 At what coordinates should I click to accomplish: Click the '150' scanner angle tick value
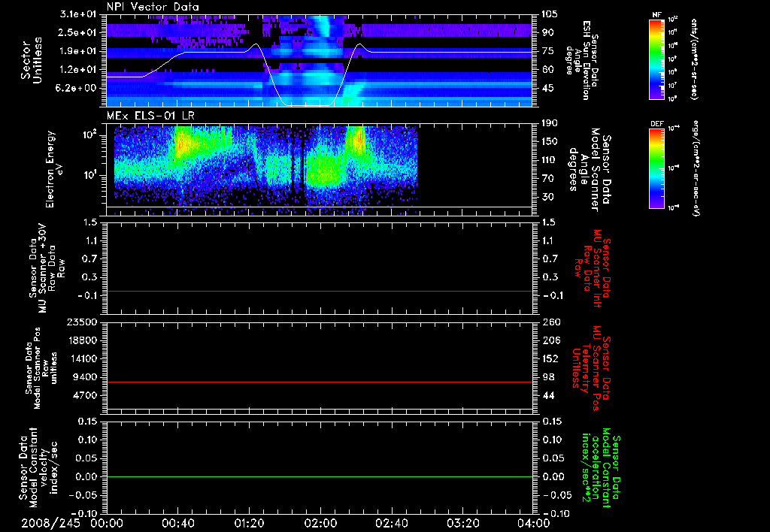(x=550, y=141)
